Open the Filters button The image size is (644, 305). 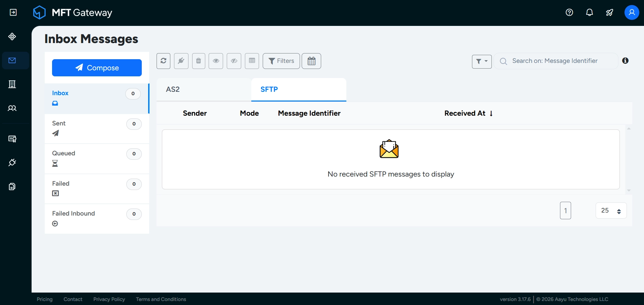[x=281, y=61]
